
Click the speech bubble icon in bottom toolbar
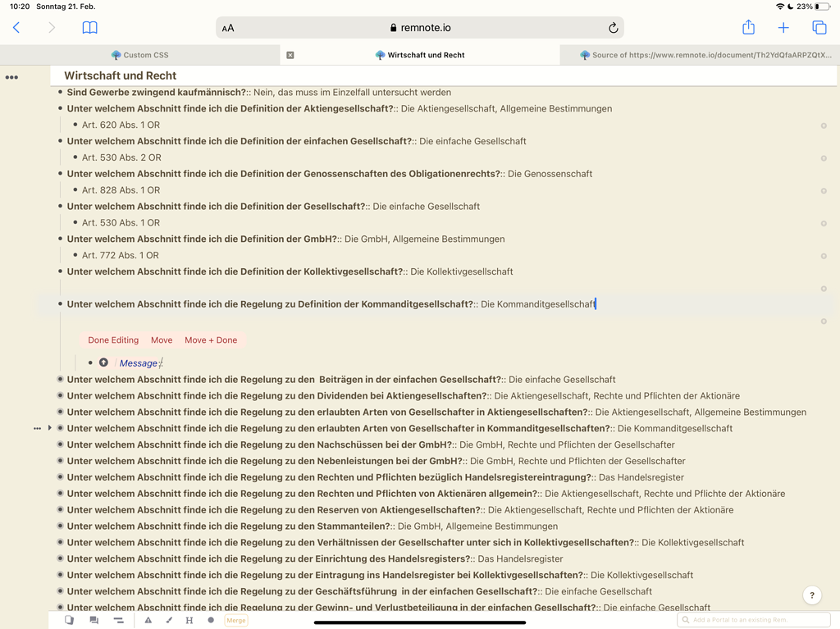point(94,620)
